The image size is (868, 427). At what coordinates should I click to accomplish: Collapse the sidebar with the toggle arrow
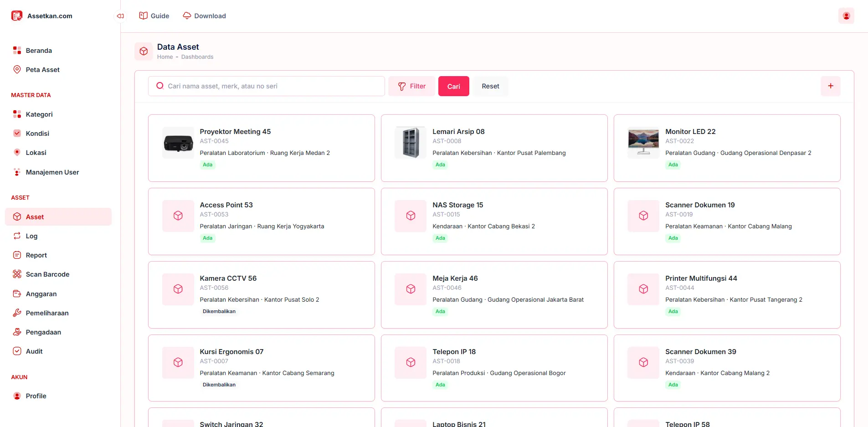pyautogui.click(x=120, y=16)
